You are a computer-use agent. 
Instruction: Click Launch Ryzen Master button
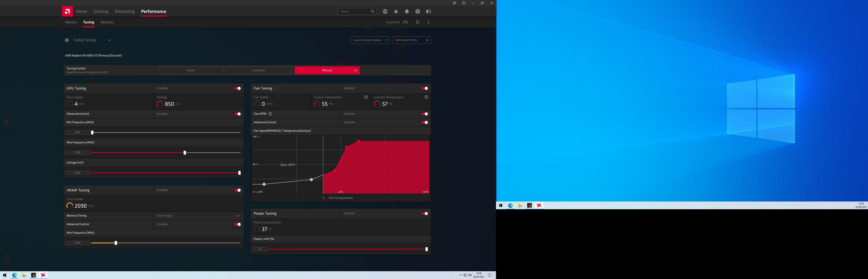(x=369, y=40)
